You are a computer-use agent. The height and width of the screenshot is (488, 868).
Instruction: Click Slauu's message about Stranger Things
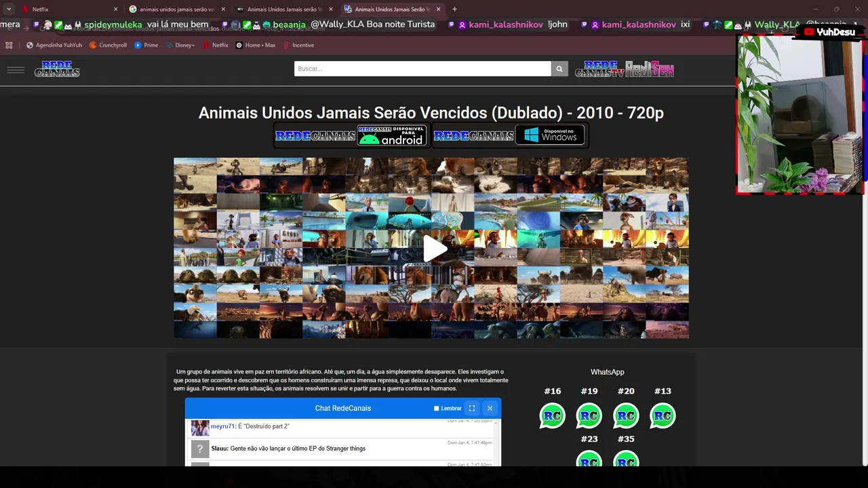[298, 449]
